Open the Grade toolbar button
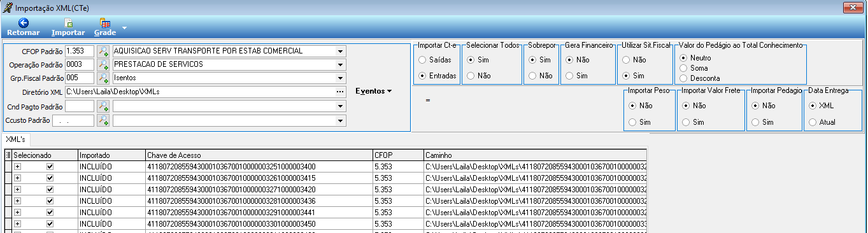Screen dimensions: 868x233 pos(105,27)
